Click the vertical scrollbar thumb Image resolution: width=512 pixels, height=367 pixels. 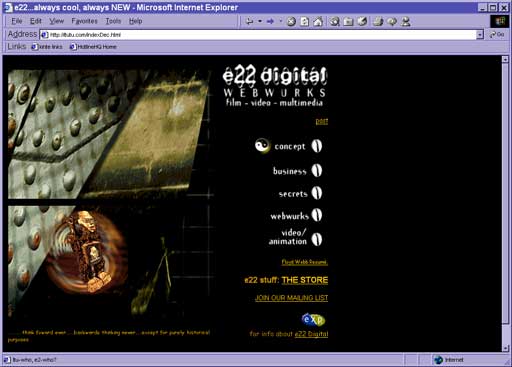pyautogui.click(x=505, y=193)
